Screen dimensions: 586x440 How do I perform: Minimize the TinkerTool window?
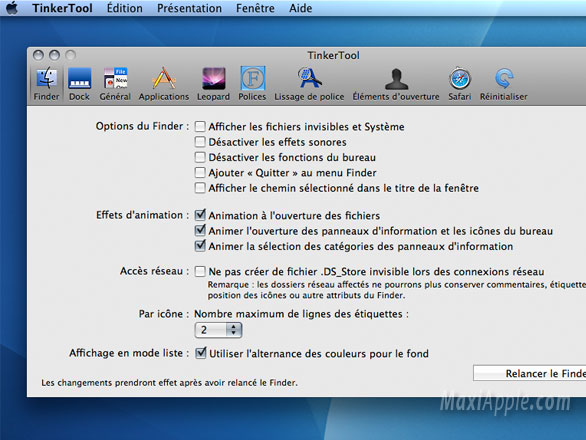coord(54,55)
